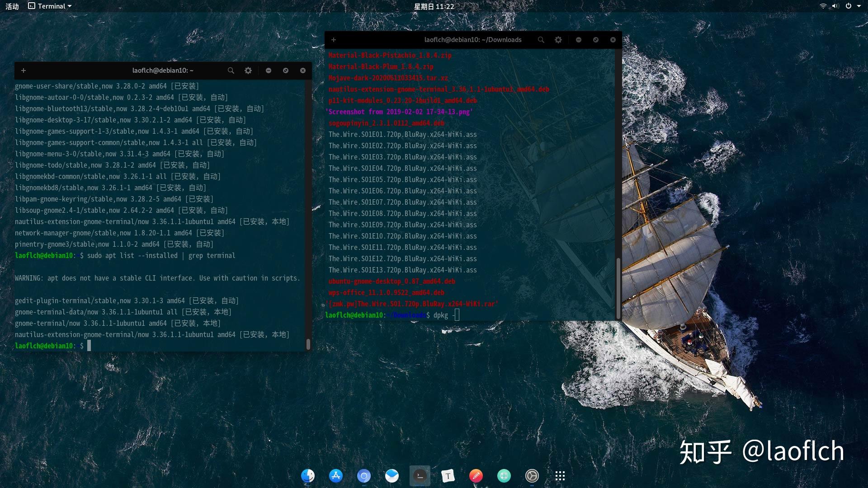Open the green software center icon in the dock
This screenshot has width=868, height=488.
tap(504, 476)
